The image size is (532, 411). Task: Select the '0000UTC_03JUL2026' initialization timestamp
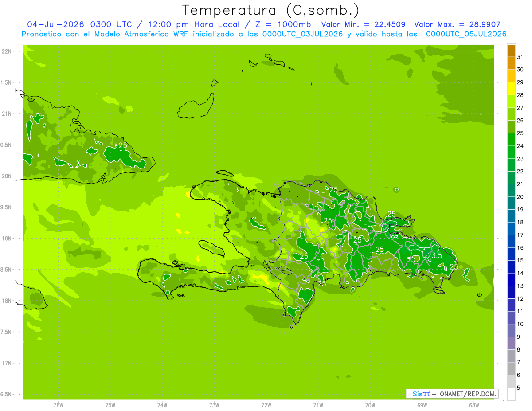point(303,34)
